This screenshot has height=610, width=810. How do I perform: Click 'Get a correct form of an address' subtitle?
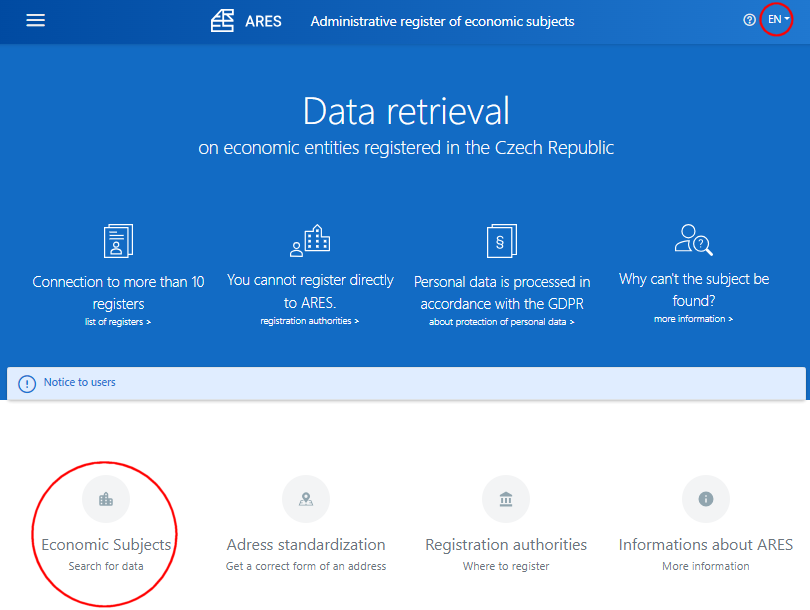point(306,566)
